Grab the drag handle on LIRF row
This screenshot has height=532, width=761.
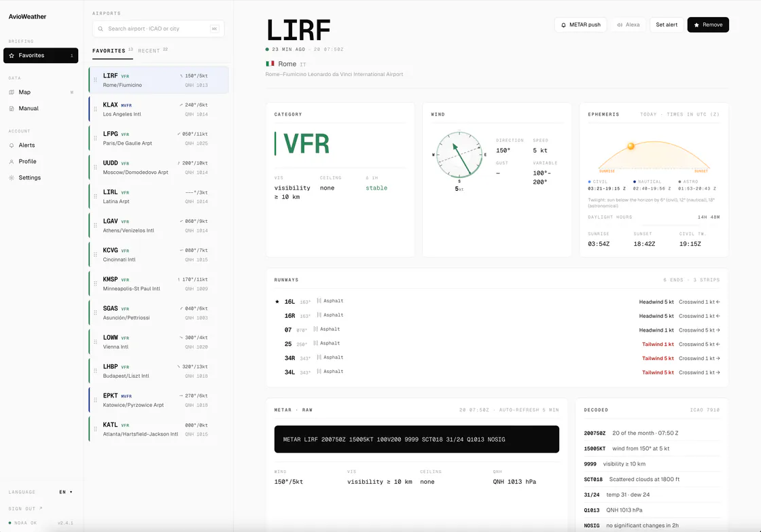95,80
